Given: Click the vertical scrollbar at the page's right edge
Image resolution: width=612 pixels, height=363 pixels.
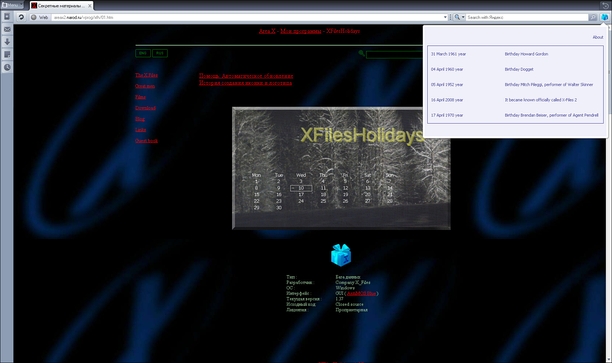Looking at the screenshot, I should tap(609, 195).
